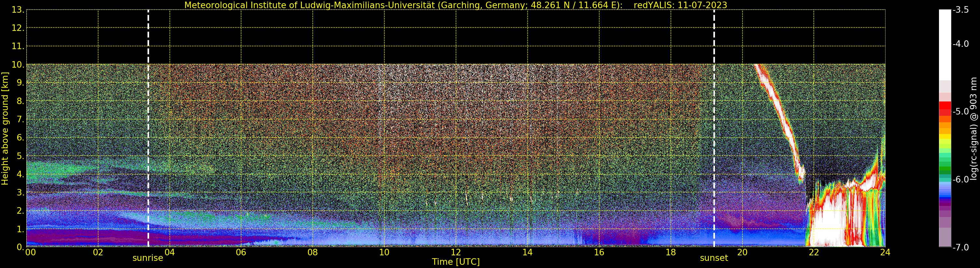Viewport: 980px width, 268px height.
Task: Click the time tick label '10' on time axis
Action: point(384,252)
